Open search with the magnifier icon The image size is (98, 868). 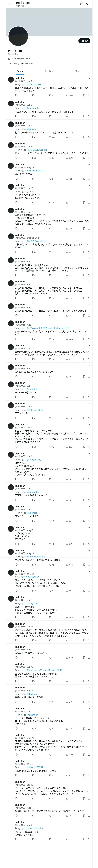click(88, 4)
